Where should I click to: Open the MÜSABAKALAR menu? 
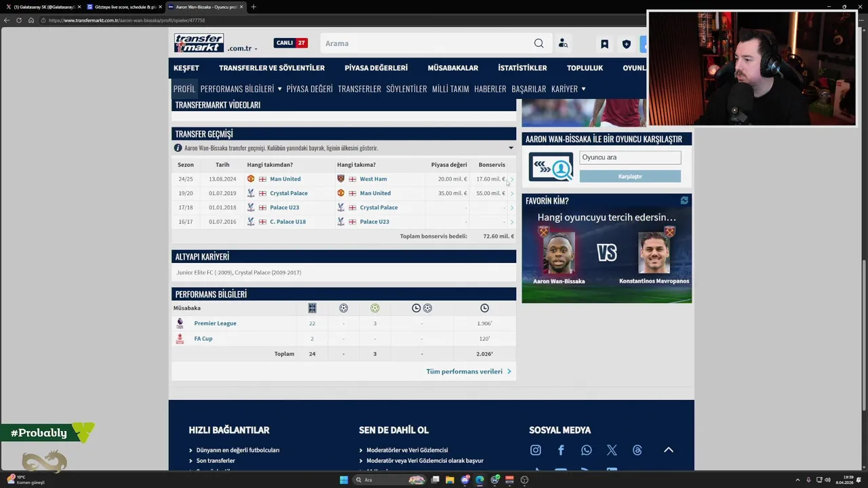coord(453,68)
